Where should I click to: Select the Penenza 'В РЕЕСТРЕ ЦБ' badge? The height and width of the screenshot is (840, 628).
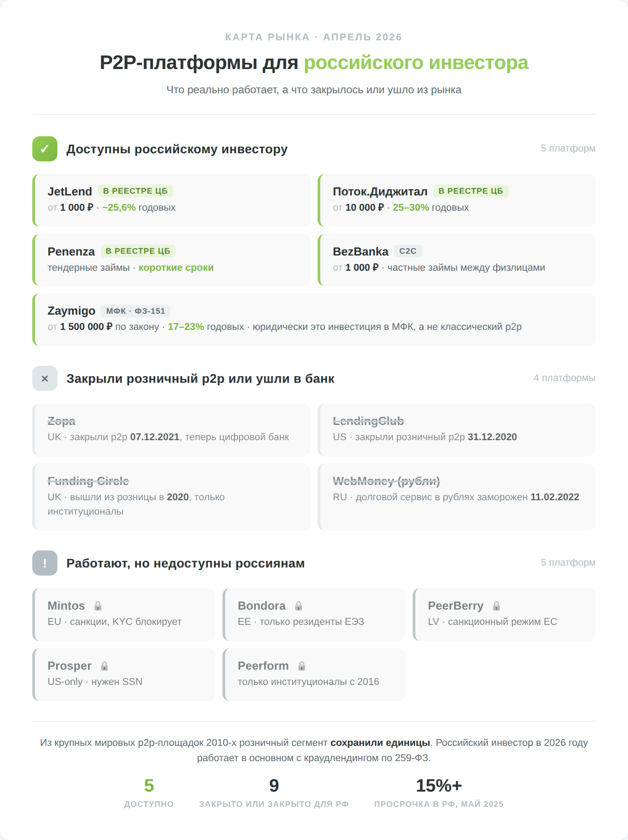[x=138, y=251]
